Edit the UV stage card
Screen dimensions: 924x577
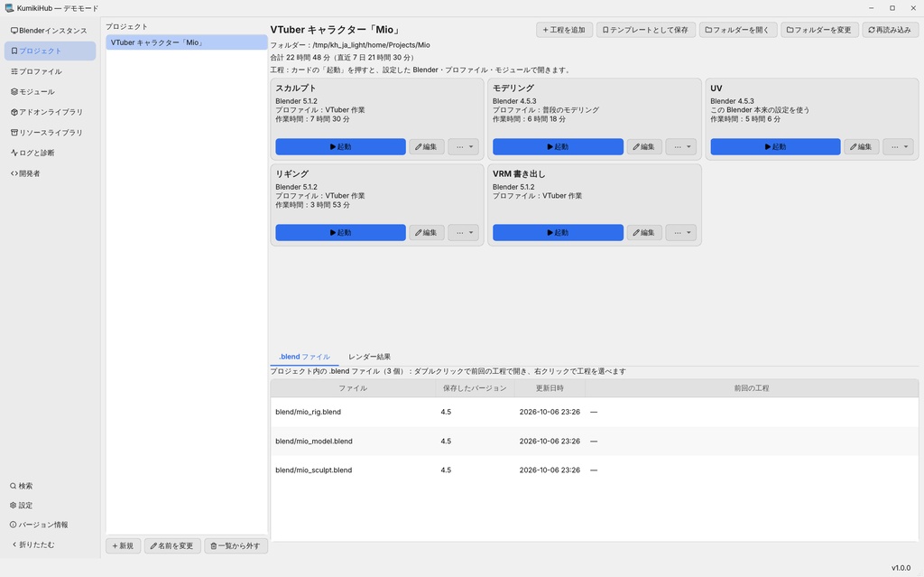coord(862,147)
